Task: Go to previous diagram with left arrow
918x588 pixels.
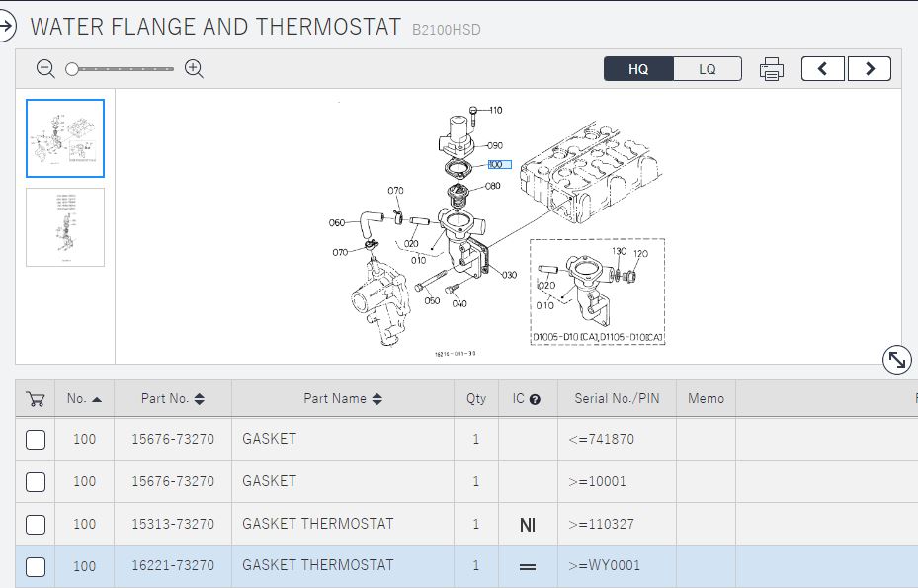Action: coord(822,68)
